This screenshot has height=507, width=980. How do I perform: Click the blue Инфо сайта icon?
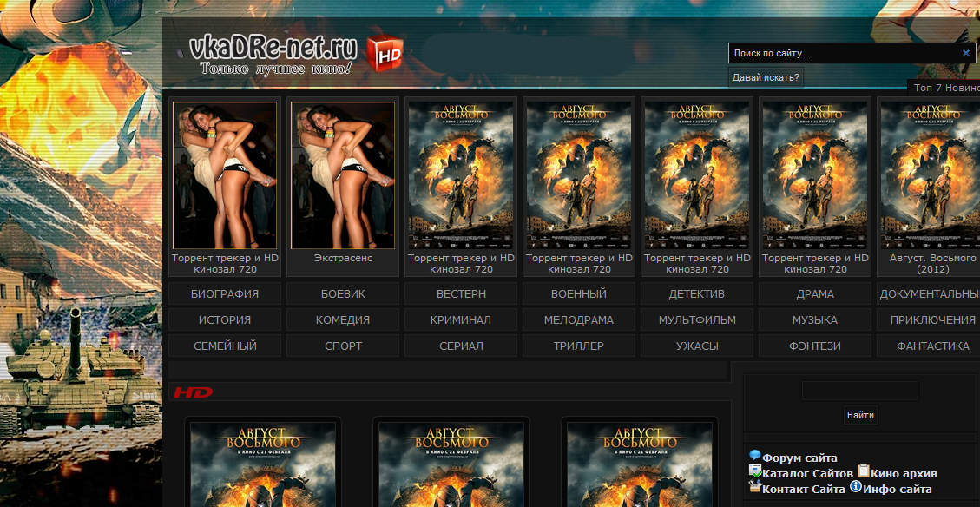[855, 487]
